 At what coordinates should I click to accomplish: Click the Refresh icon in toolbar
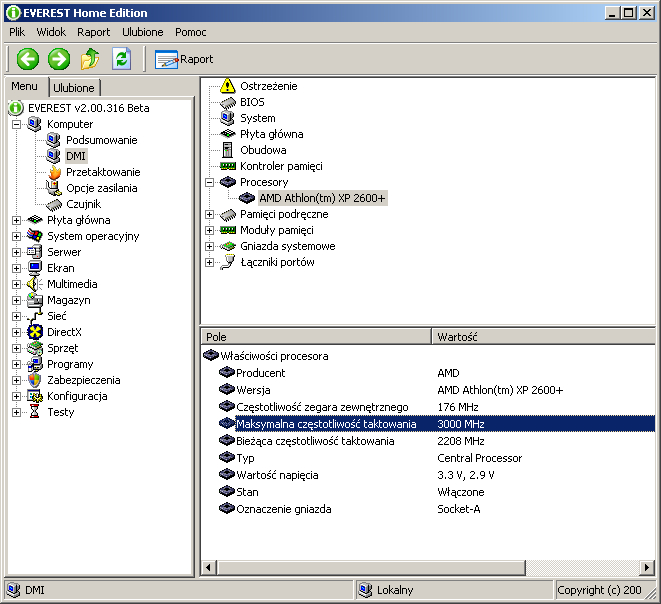pos(121,59)
